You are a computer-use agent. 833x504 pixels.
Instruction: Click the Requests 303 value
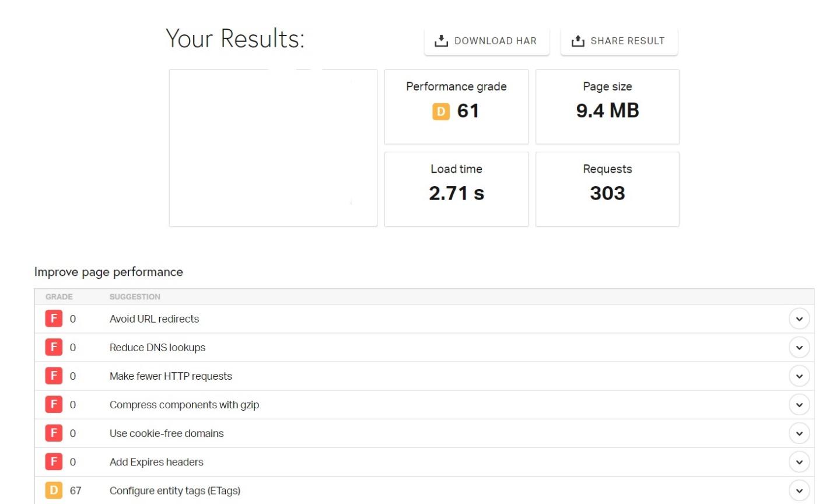point(607,193)
